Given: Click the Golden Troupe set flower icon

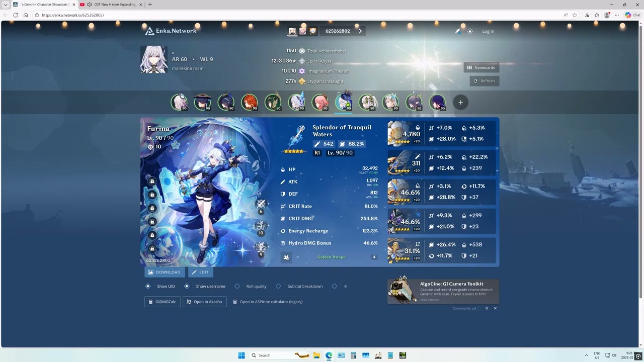Looking at the screenshot, I should [286, 257].
